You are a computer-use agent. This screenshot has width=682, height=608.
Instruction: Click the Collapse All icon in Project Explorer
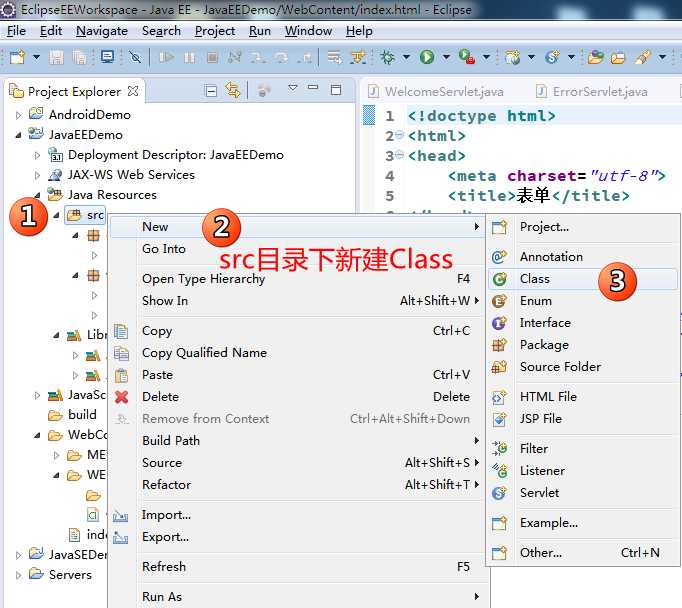click(211, 91)
